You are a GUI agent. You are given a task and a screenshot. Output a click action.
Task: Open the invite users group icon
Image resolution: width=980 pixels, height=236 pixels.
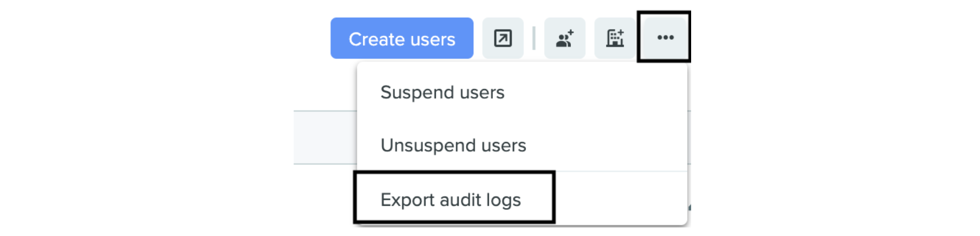pyautogui.click(x=565, y=38)
